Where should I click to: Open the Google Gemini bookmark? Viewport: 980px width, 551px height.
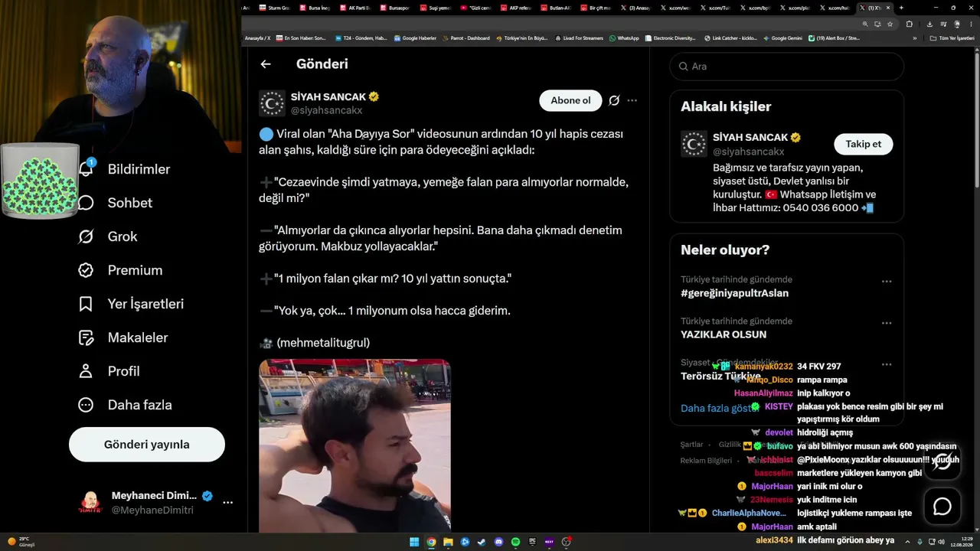[x=782, y=38]
